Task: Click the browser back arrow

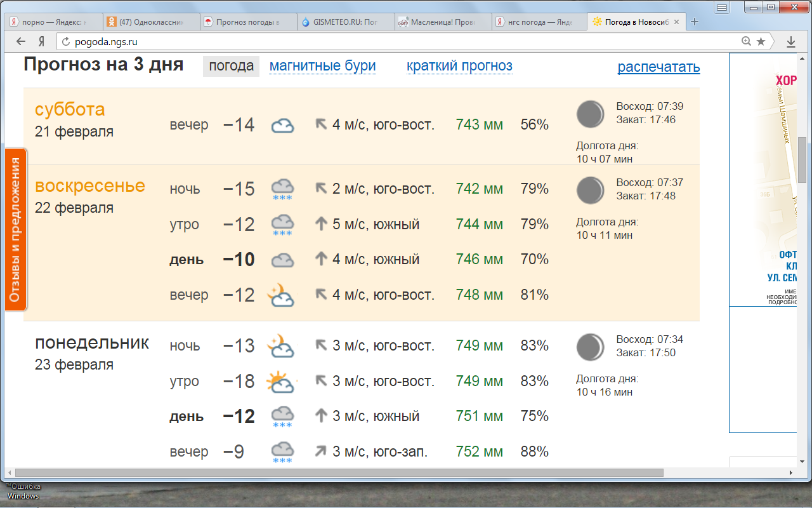Action: (x=21, y=42)
